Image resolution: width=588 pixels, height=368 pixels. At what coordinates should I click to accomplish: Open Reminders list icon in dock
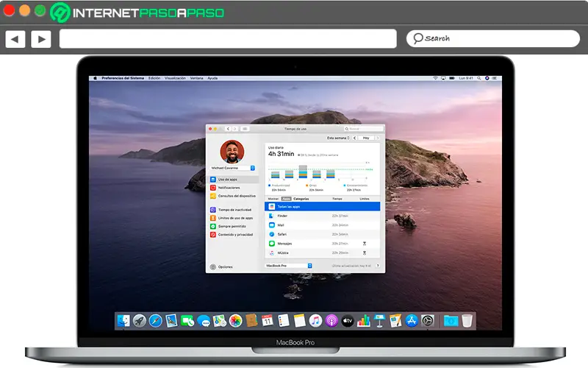point(284,321)
